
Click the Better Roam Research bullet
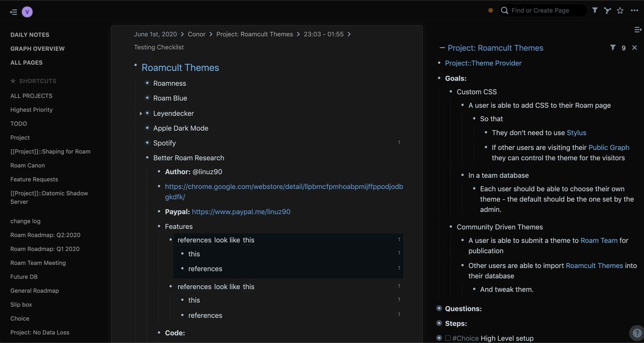tap(148, 158)
